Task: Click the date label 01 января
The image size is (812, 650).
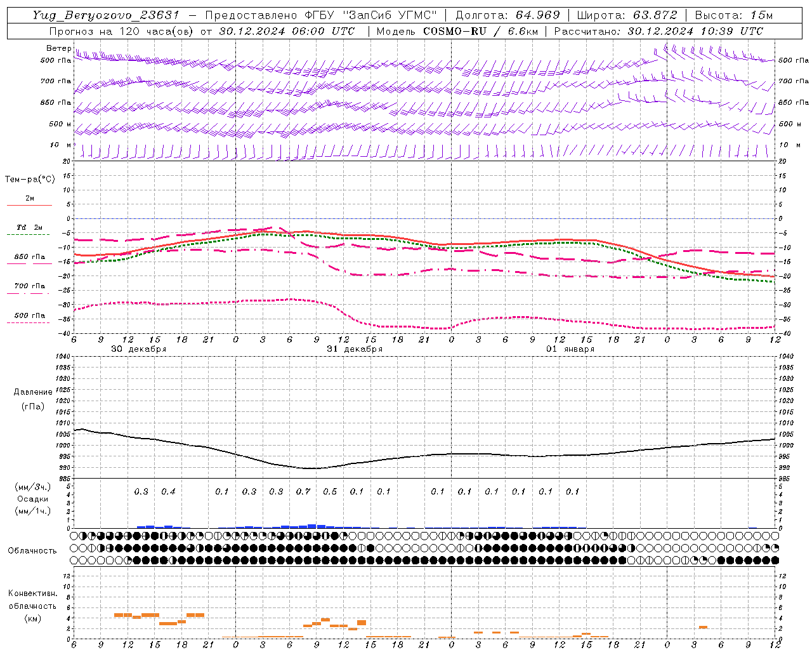Action: click(570, 349)
